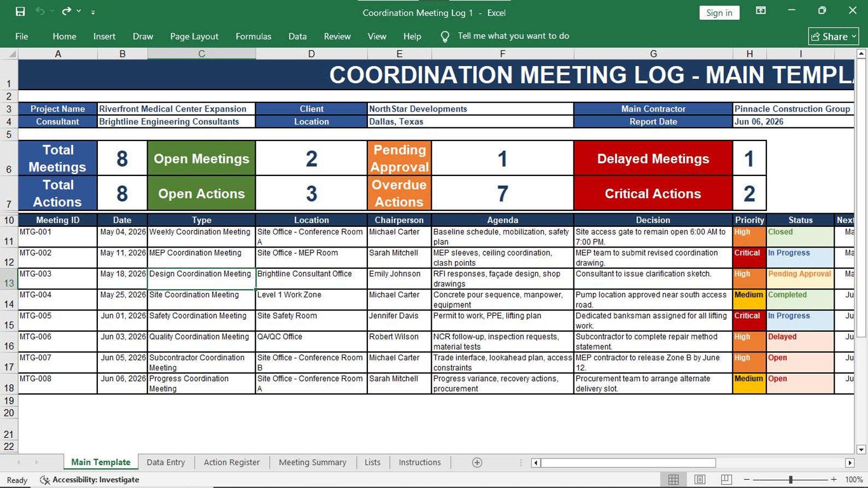The image size is (868, 488).
Task: Click the Ribbon Display Options icon
Action: [x=760, y=11]
